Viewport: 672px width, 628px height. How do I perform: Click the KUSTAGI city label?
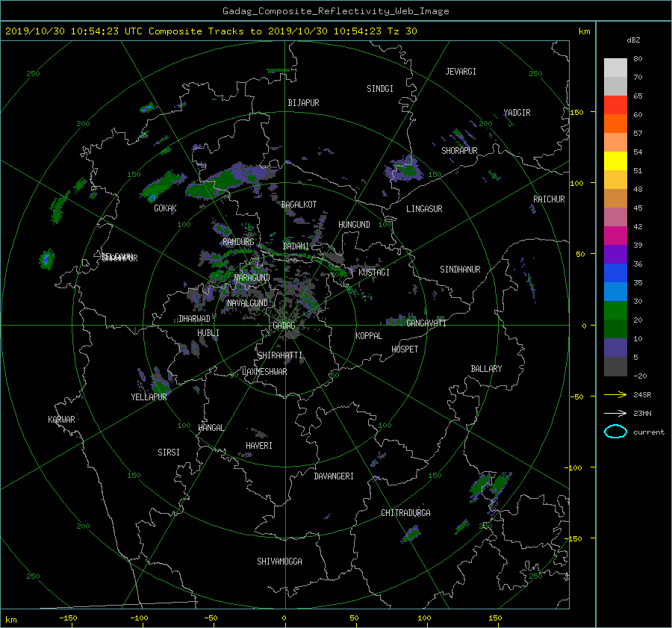[374, 273]
